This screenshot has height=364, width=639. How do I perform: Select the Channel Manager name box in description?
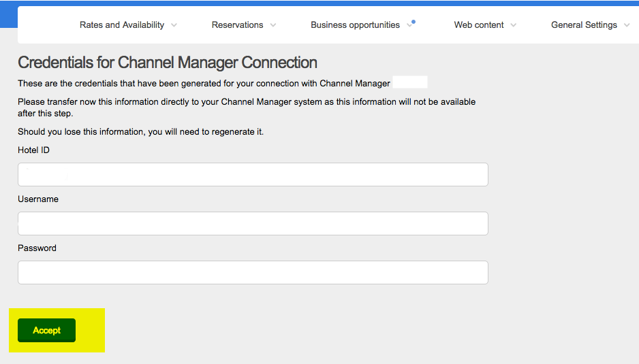coord(410,82)
